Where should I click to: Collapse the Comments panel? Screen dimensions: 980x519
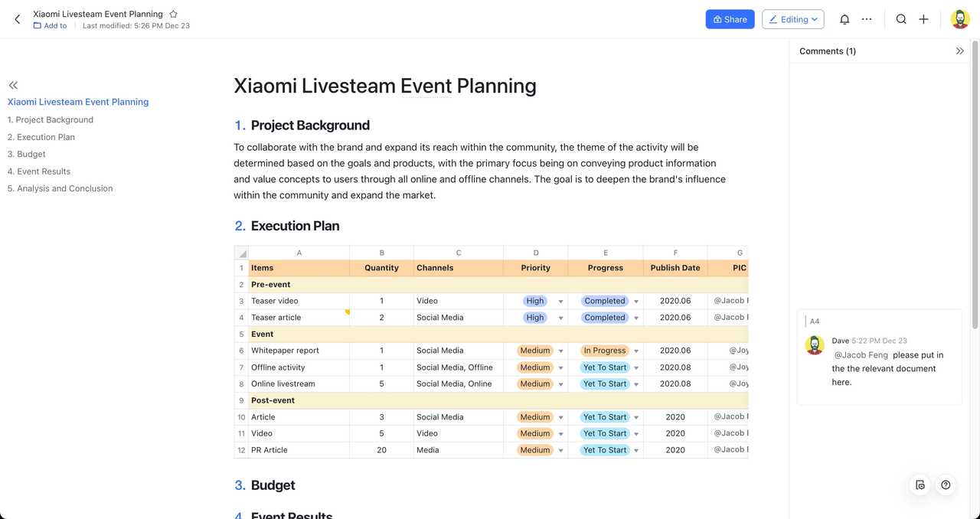(960, 51)
